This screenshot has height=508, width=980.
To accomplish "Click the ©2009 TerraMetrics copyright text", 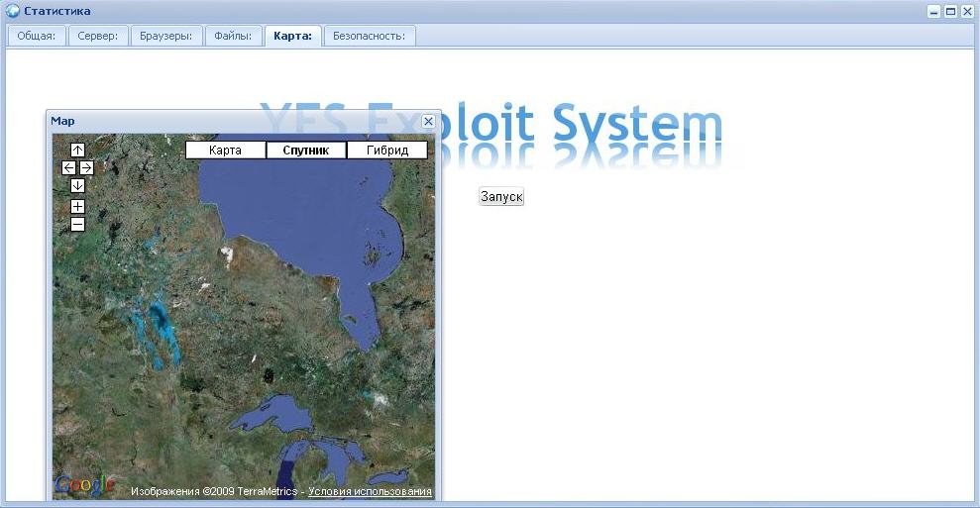I will [250, 492].
